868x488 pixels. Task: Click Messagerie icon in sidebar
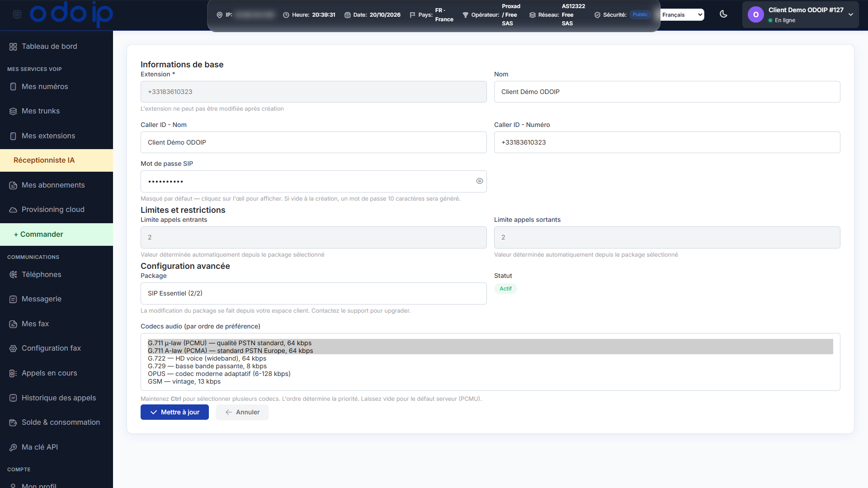coord(13,299)
